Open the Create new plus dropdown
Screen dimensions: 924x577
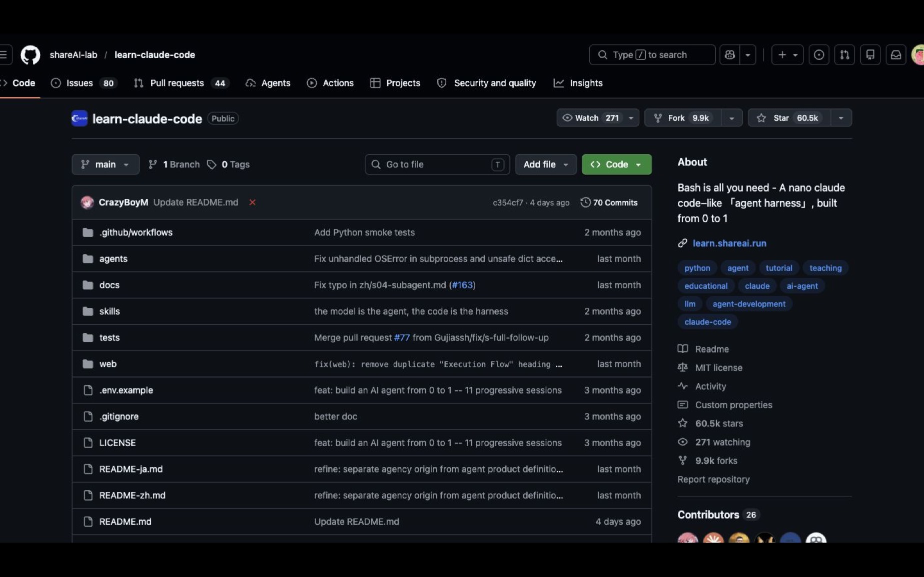[x=787, y=55]
